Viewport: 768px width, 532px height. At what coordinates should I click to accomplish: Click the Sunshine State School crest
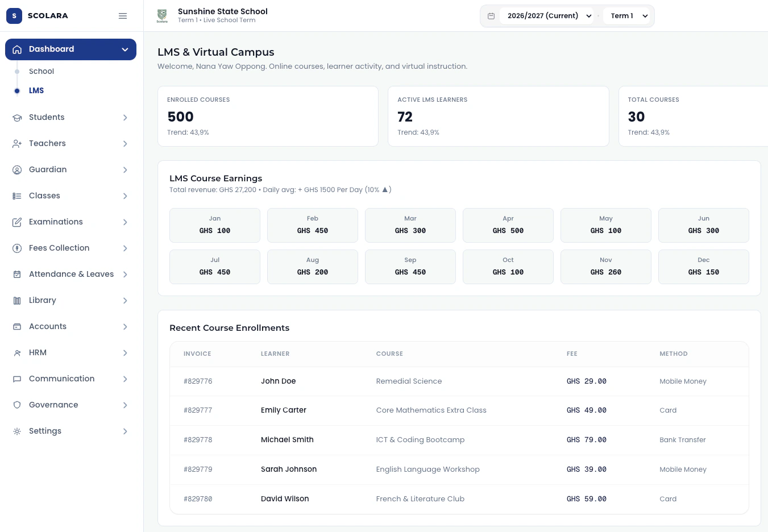162,16
